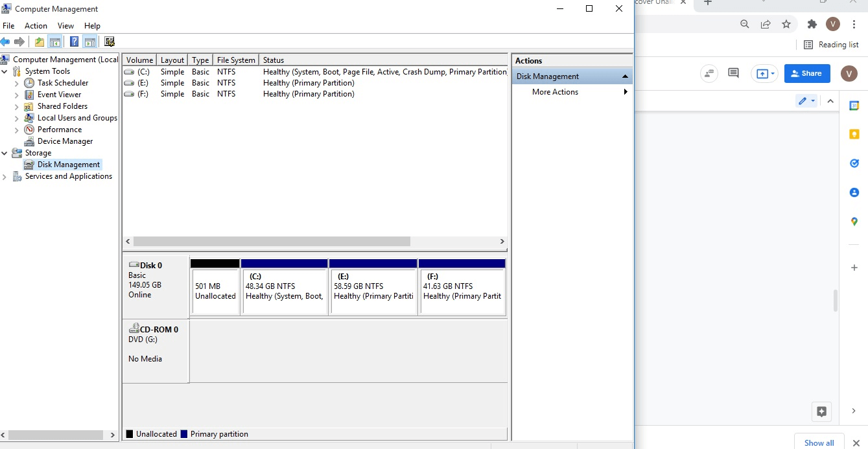The image size is (868, 449).
Task: Expand Local Users and Groups node
Action: click(17, 118)
